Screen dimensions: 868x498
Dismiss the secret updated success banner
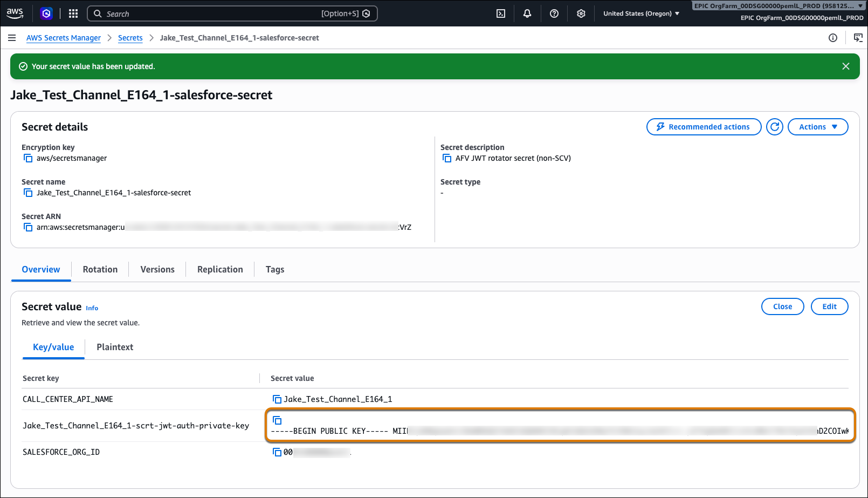coord(846,66)
